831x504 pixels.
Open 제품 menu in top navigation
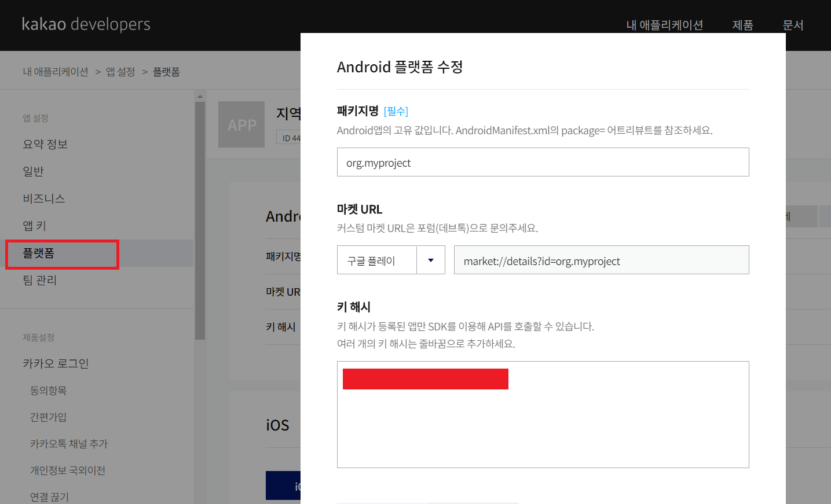click(x=743, y=25)
